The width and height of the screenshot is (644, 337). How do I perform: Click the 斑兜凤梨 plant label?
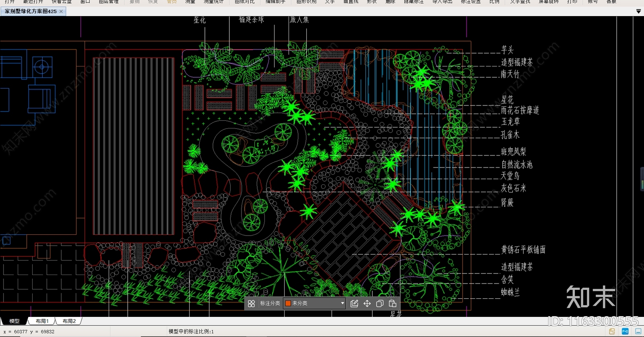click(x=514, y=152)
